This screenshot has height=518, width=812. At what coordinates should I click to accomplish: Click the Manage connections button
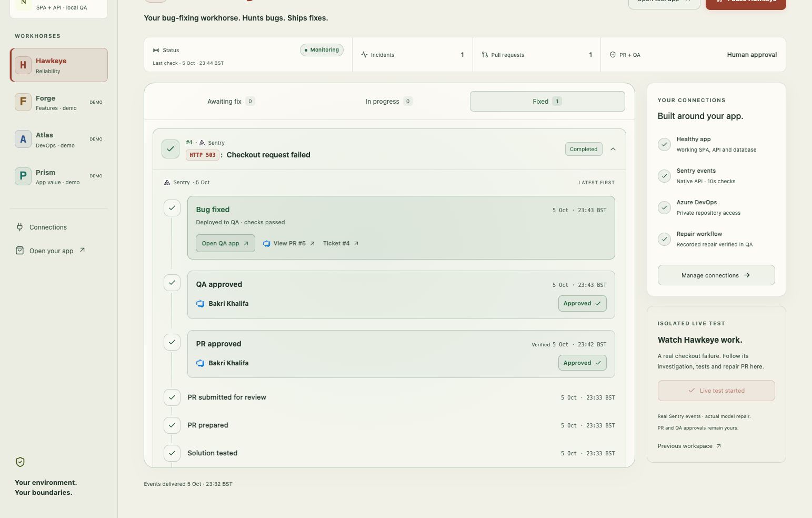[x=716, y=275]
